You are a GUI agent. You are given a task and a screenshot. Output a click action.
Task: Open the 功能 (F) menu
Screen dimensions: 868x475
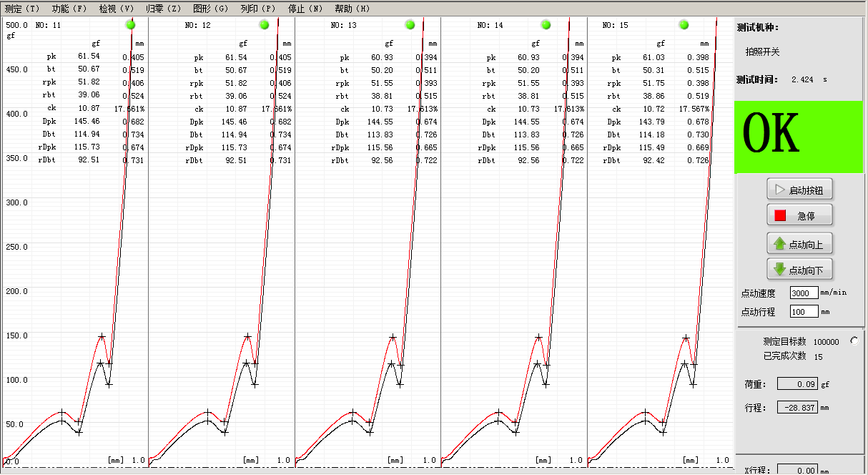coord(69,9)
